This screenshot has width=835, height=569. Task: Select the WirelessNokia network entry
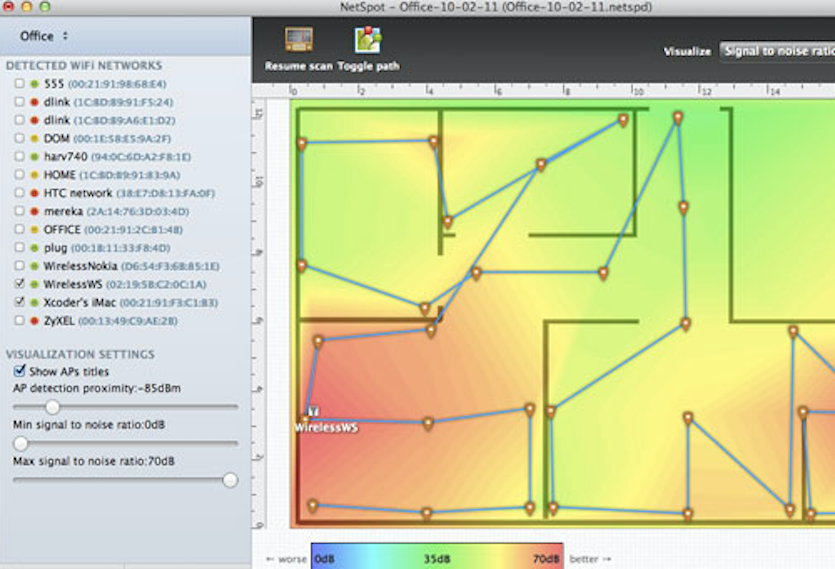pos(81,266)
